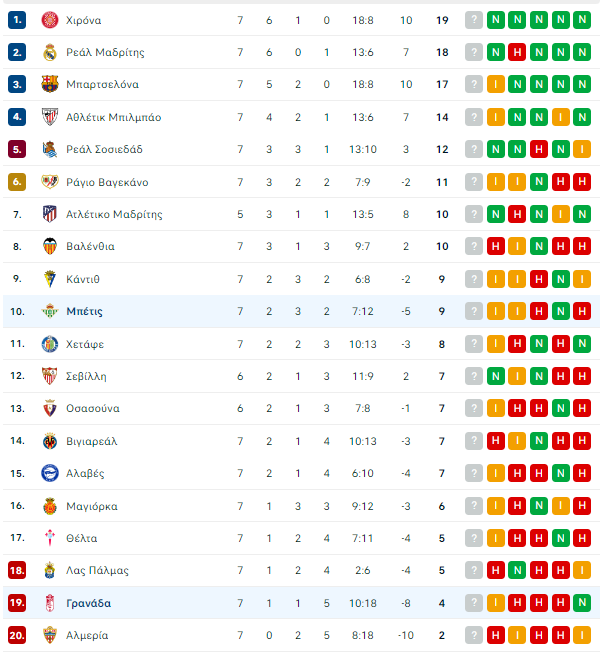Viewport: 606px width, 655px height.
Task: Click the position 6 gold rank badge
Action: tap(17, 182)
